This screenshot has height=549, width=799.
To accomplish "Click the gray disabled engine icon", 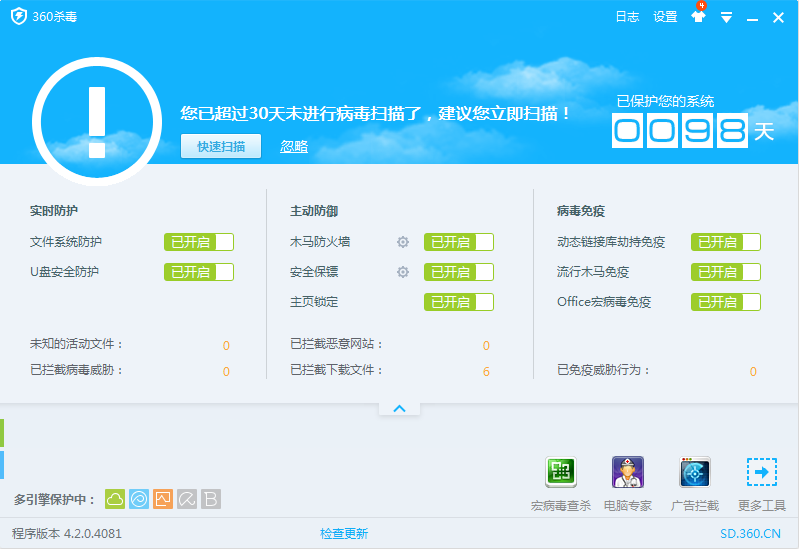I will point(187,499).
